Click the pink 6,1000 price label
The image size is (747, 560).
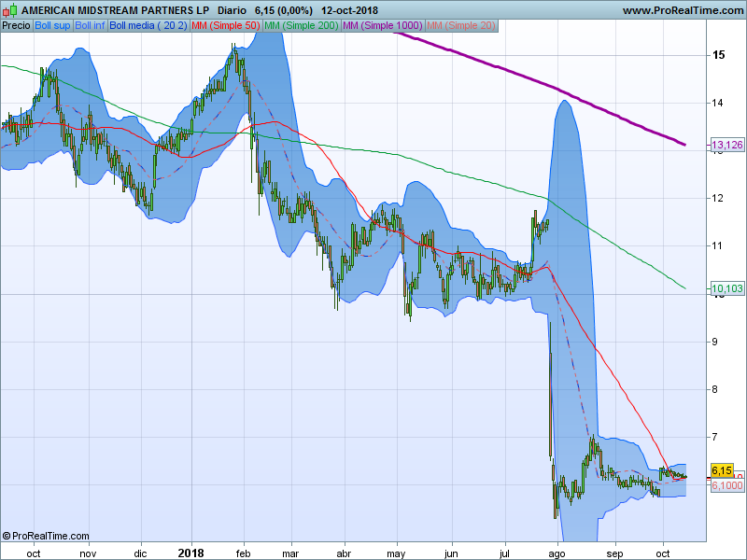click(727, 485)
